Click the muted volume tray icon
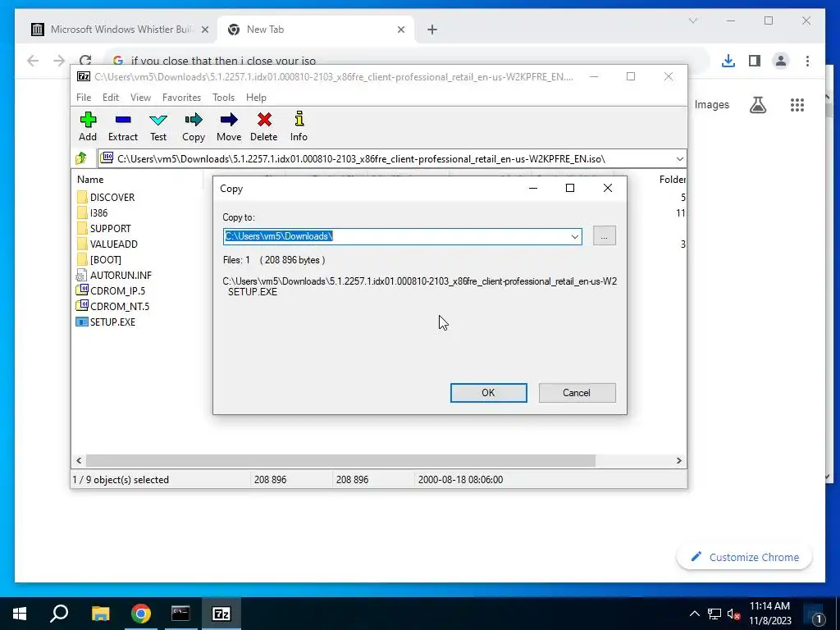Screen dimensions: 840x630 coord(733,614)
